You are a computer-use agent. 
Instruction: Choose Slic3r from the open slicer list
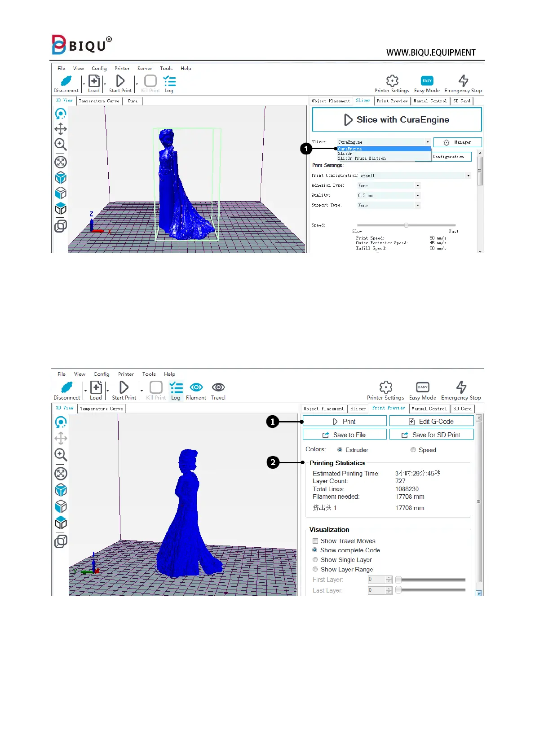[384, 154]
